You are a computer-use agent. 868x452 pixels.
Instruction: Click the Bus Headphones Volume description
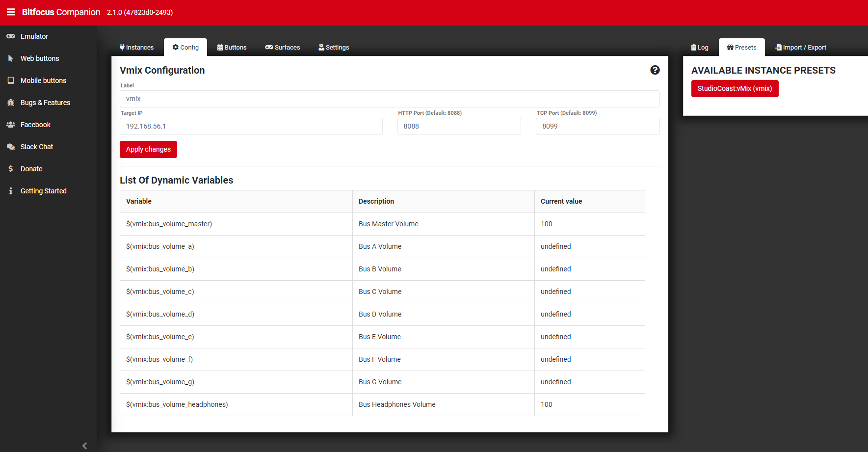397,405
